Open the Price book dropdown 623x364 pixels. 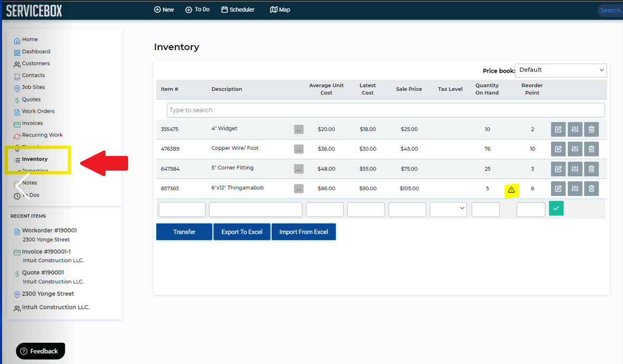click(x=561, y=70)
